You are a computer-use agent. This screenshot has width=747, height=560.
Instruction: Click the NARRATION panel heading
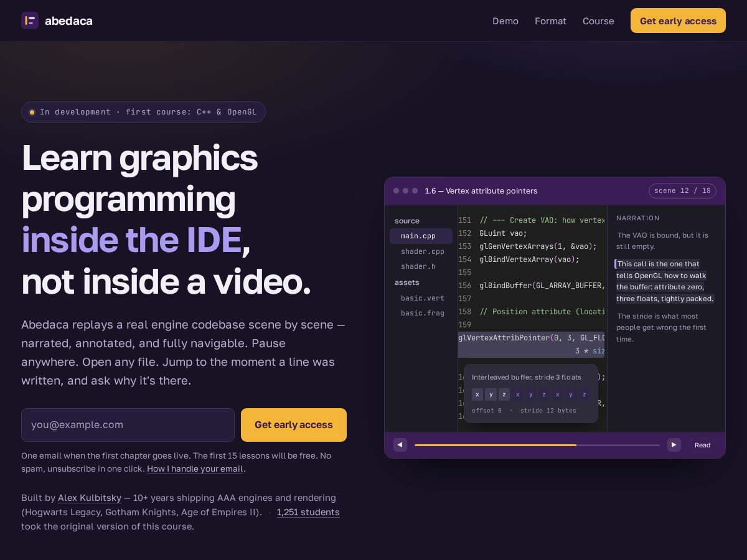[x=638, y=218]
